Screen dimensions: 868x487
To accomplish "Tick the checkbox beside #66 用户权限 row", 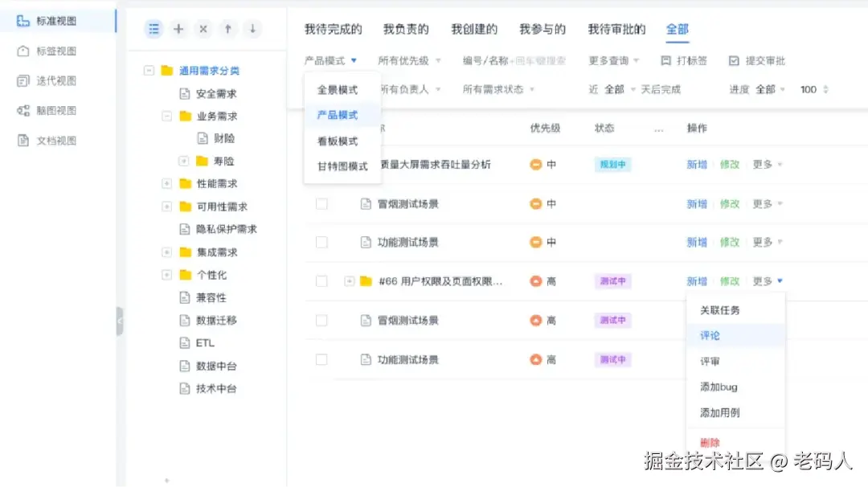I will (321, 281).
